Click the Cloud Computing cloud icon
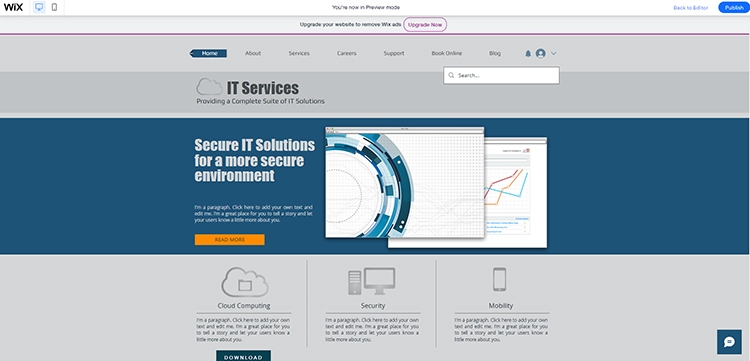This screenshot has height=361, width=750. tap(244, 283)
